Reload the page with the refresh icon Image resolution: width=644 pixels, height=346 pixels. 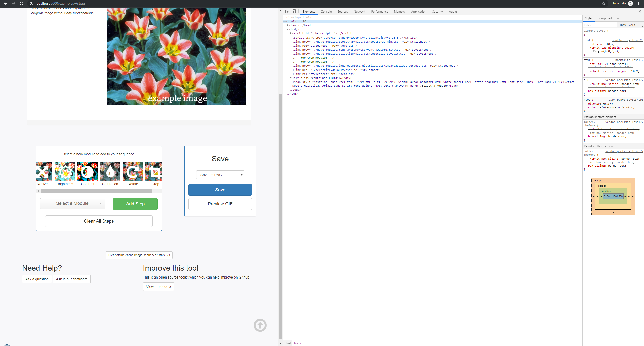(x=22, y=3)
